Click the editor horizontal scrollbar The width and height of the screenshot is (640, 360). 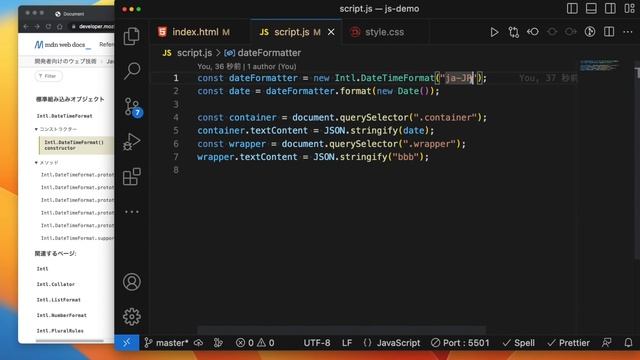(x=342, y=330)
